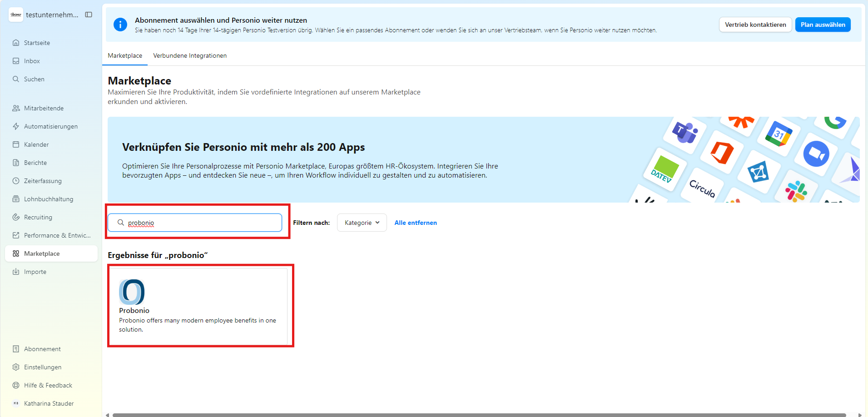Go to Lohnbuchhaltung menu entry
Screen dimensions: 868x417
(51, 199)
